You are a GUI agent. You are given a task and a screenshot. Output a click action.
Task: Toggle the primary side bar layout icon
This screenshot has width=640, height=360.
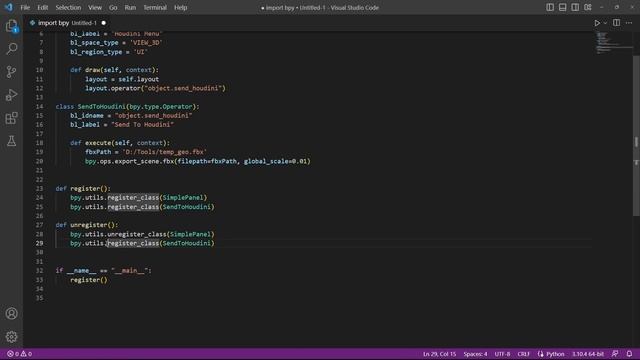(550, 7)
